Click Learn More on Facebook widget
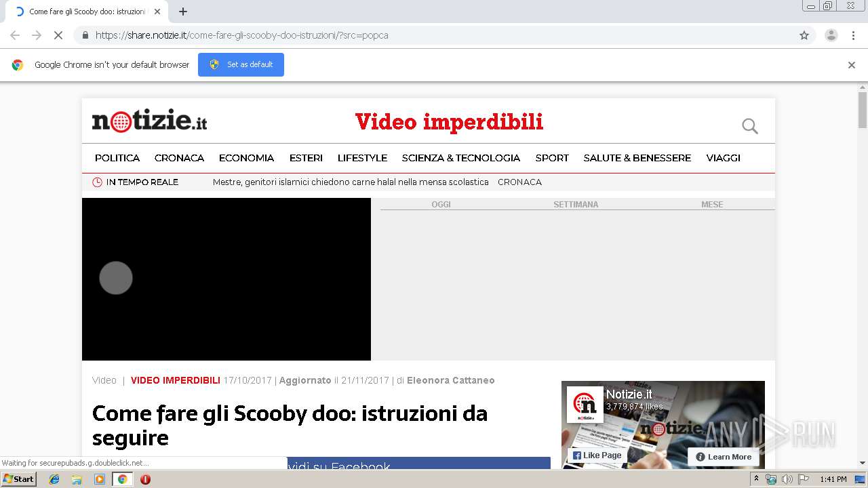 coord(724,457)
